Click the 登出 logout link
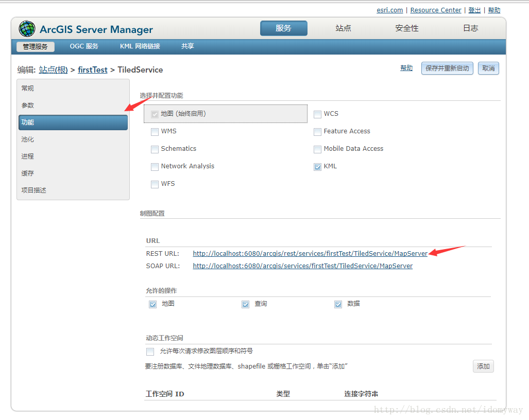The width and height of the screenshot is (529, 420). 474,10
